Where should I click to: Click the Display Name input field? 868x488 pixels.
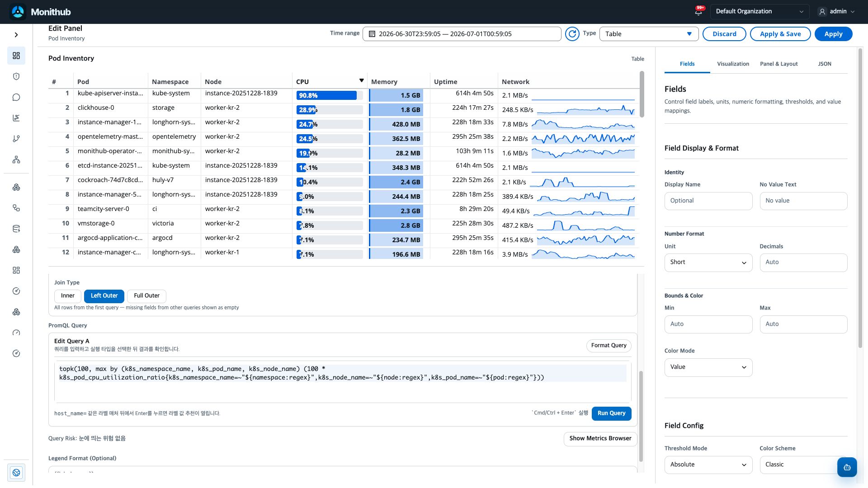click(x=708, y=201)
